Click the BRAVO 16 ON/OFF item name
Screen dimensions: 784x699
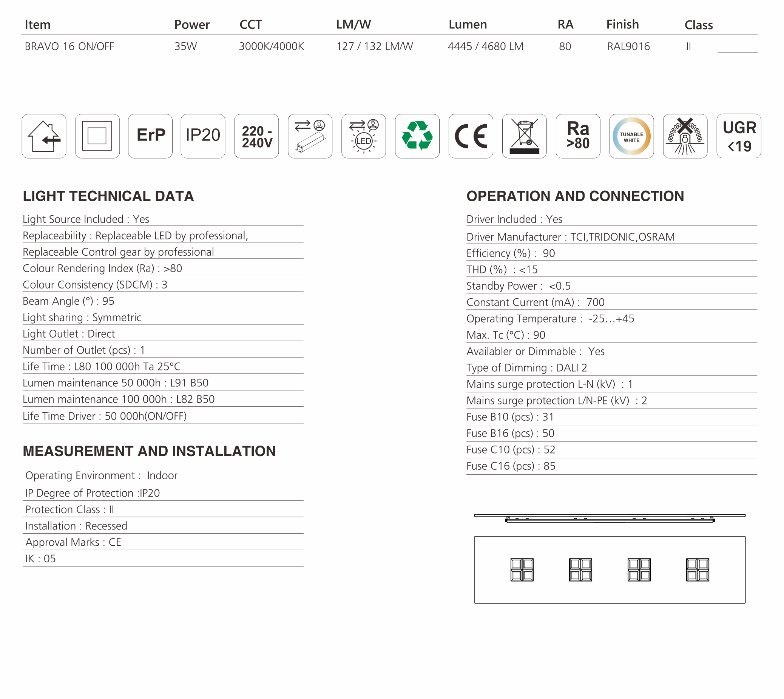(x=69, y=46)
